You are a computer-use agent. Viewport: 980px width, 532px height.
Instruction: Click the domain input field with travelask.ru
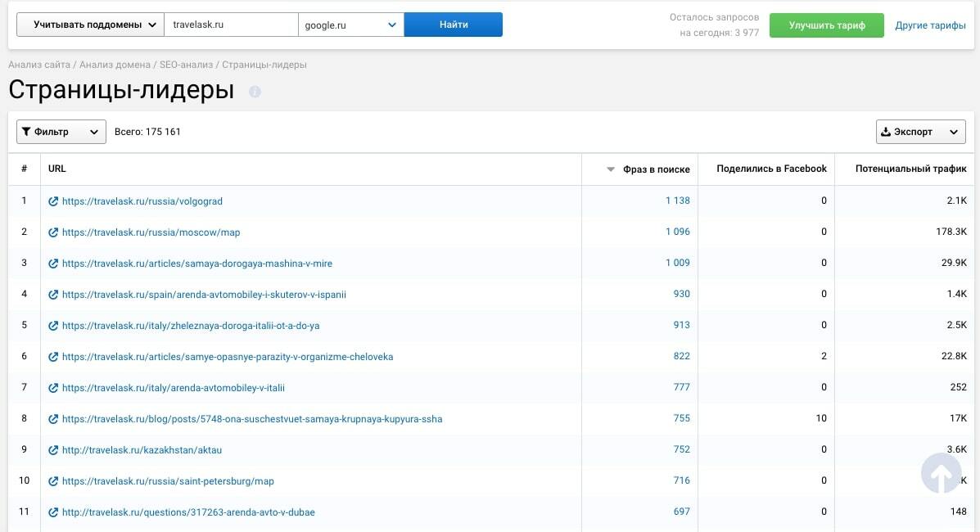click(x=231, y=25)
